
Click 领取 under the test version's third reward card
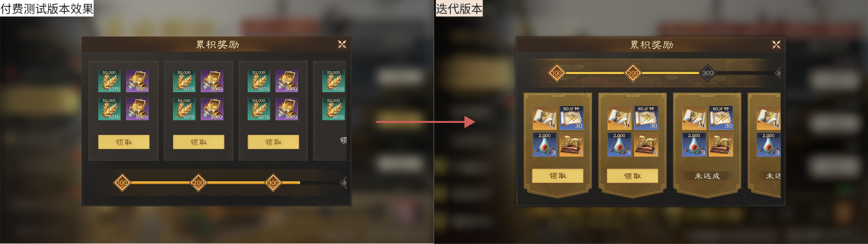pyautogui.click(x=273, y=142)
